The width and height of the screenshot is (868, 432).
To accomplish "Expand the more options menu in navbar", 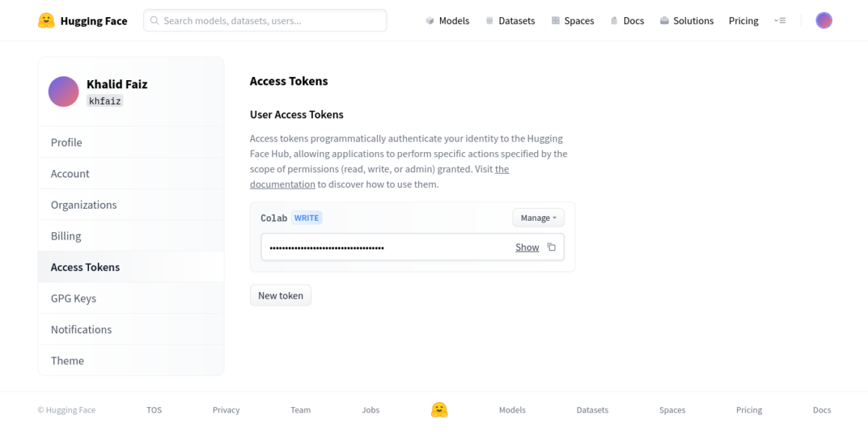I will pos(780,21).
